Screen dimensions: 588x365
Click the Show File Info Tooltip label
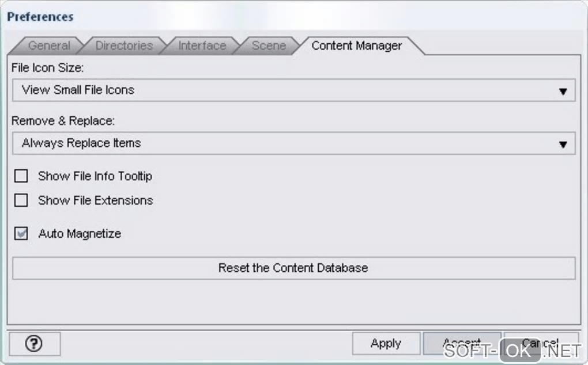pyautogui.click(x=95, y=176)
